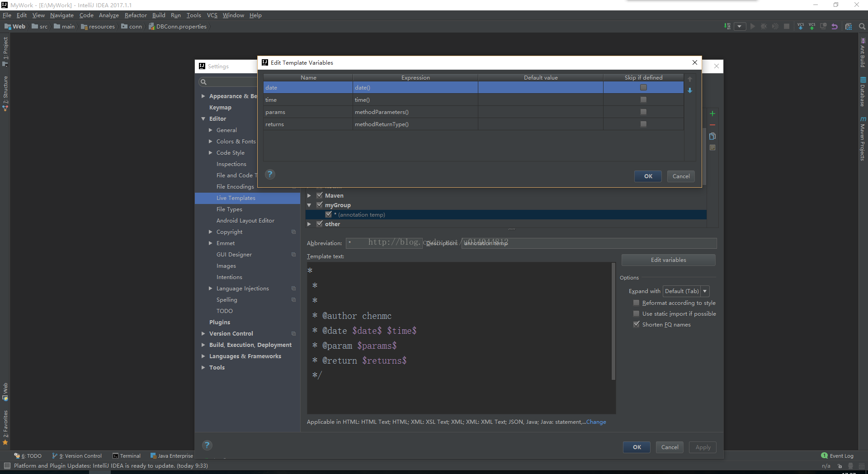Viewport: 868px width, 474px height.
Task: Click the restore template list icon
Action: (712, 147)
